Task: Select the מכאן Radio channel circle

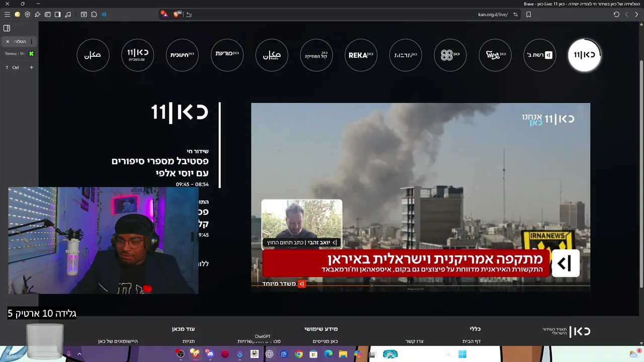Action: click(x=272, y=55)
